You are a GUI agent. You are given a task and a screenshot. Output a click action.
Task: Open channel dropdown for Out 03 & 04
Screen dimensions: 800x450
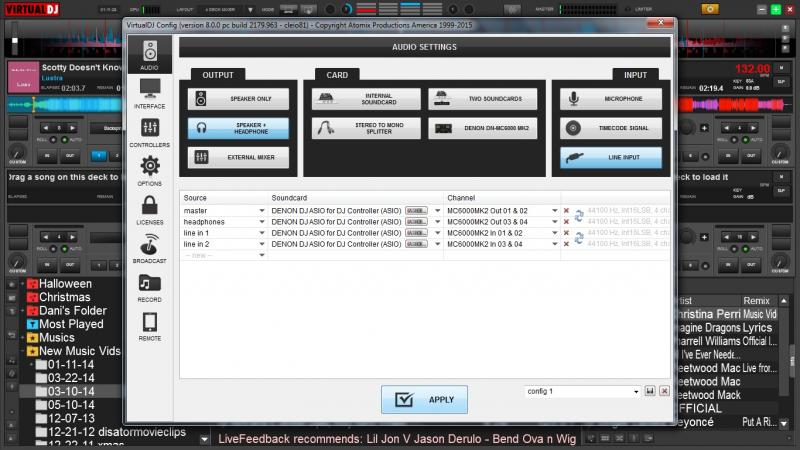point(555,222)
